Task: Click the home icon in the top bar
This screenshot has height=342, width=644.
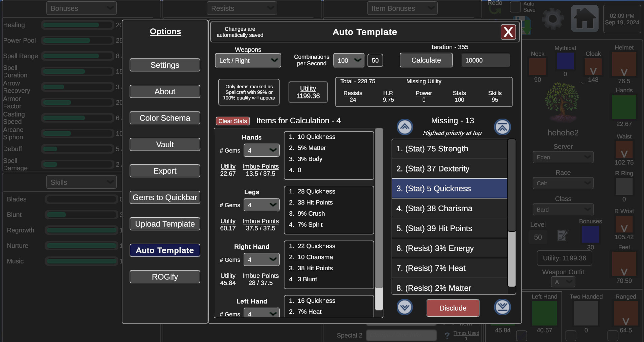Action: click(584, 18)
